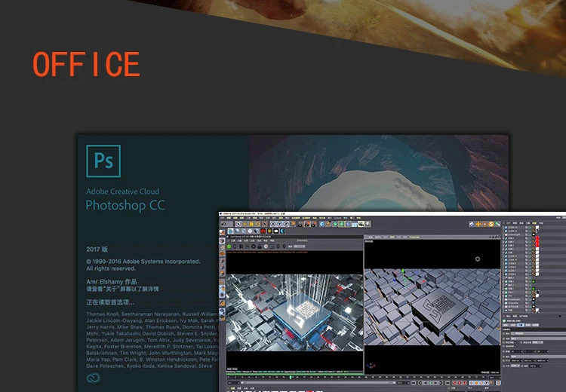Click the Bend deformer icon
This screenshot has width=566, height=392.
(x=348, y=224)
